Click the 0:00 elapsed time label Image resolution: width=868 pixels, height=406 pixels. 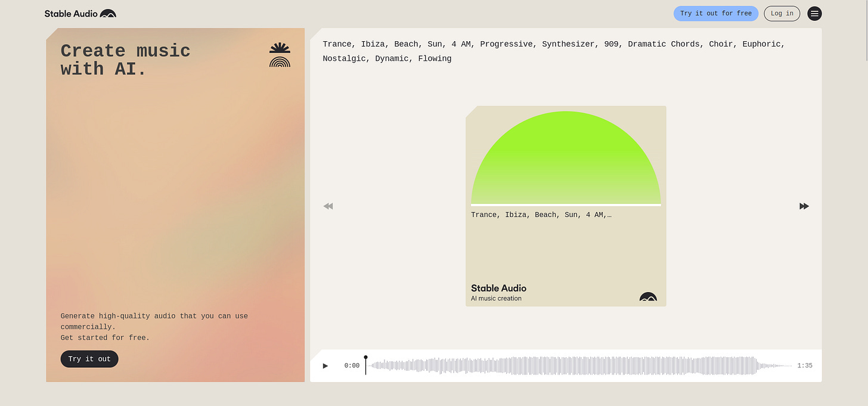(x=352, y=365)
